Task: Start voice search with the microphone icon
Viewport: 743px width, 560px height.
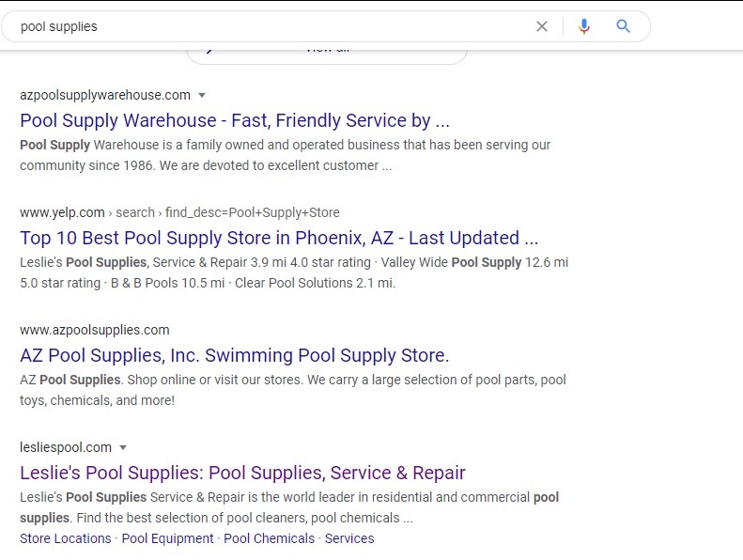Action: (584, 26)
